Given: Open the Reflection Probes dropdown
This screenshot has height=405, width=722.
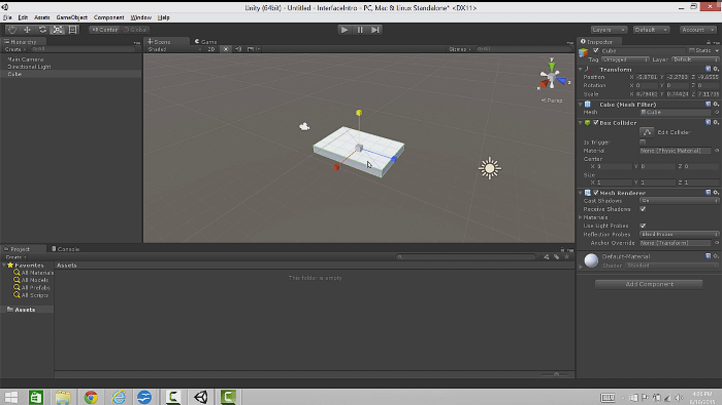Looking at the screenshot, I should 679,235.
